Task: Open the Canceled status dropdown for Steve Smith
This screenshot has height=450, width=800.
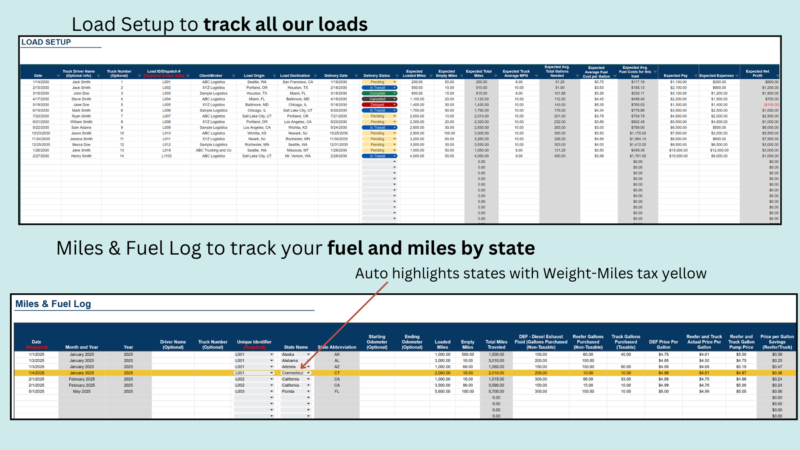Action: point(379,99)
